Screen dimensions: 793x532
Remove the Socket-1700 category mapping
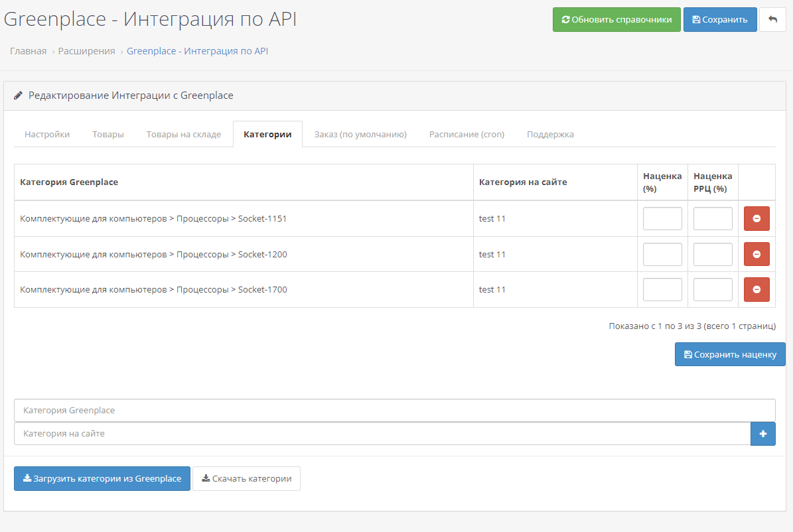click(757, 289)
